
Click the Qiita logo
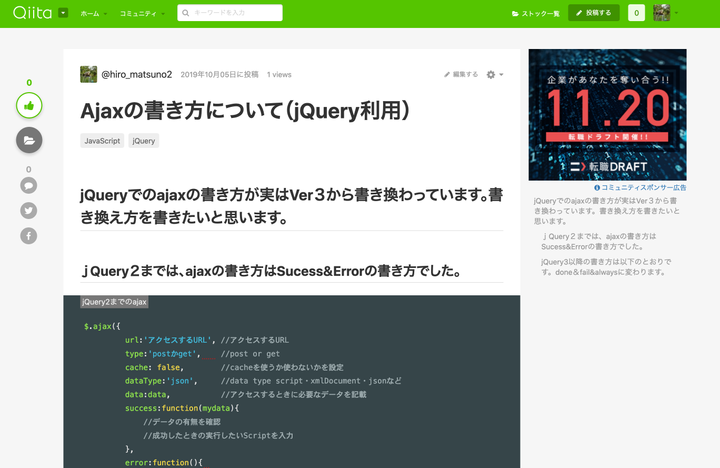(x=32, y=13)
